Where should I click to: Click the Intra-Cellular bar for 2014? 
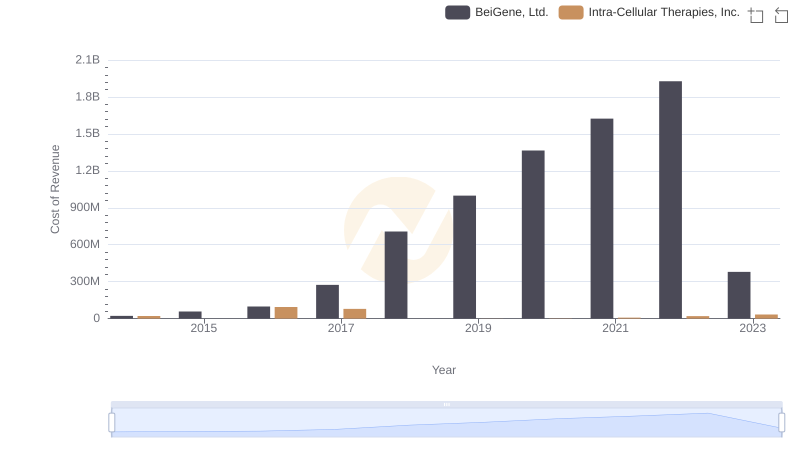click(x=148, y=317)
